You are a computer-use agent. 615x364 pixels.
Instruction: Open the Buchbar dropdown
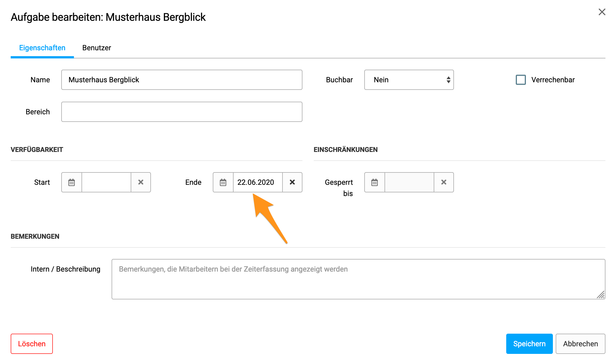pos(409,80)
